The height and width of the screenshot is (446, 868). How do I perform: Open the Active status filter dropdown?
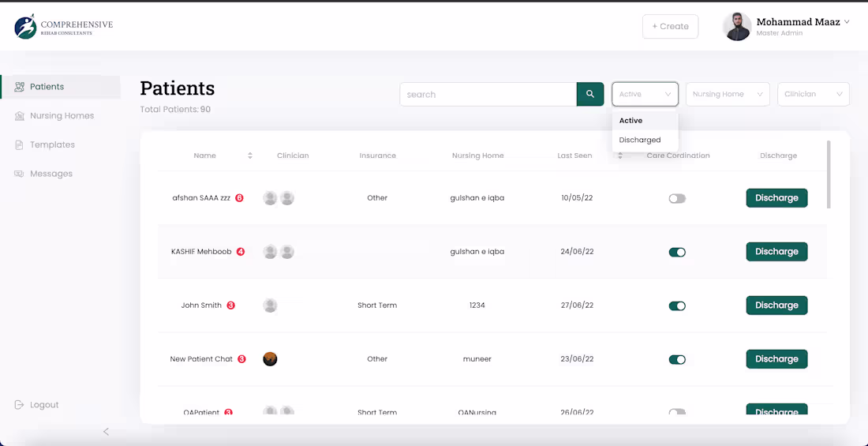pyautogui.click(x=645, y=94)
